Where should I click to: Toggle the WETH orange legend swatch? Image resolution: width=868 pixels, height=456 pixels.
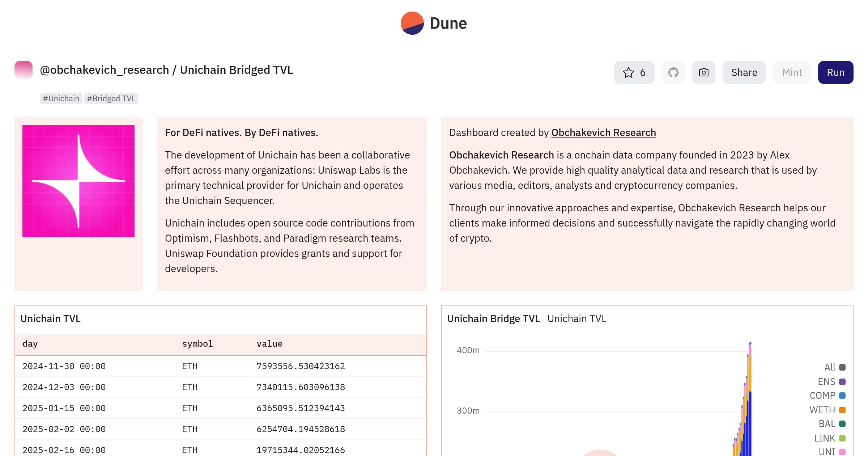click(842, 410)
